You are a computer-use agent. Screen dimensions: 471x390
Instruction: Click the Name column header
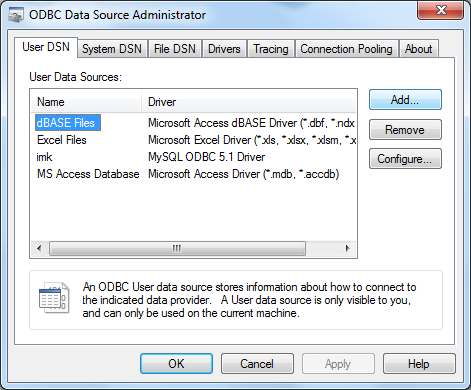pos(86,102)
